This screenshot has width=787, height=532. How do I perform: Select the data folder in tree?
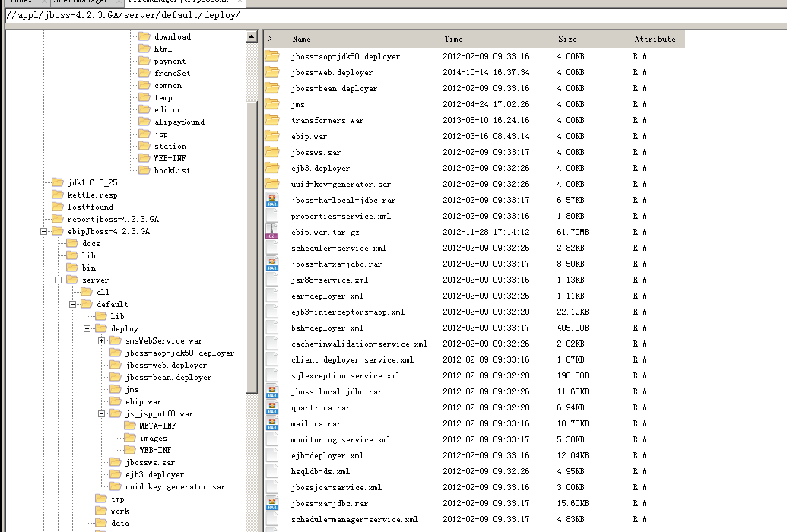point(120,523)
